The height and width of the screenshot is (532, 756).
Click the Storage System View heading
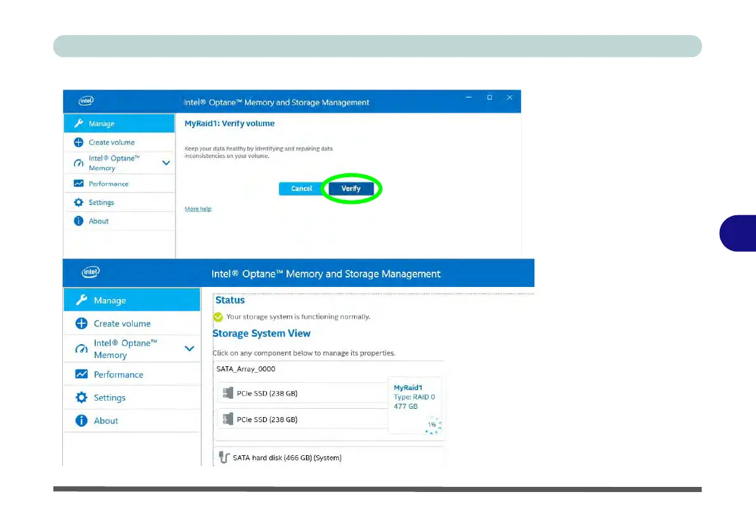pos(261,333)
